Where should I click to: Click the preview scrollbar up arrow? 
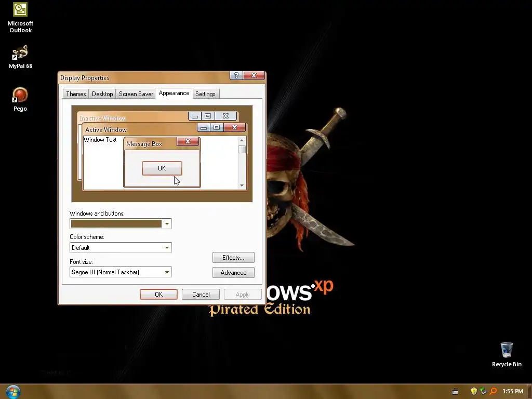[242, 140]
